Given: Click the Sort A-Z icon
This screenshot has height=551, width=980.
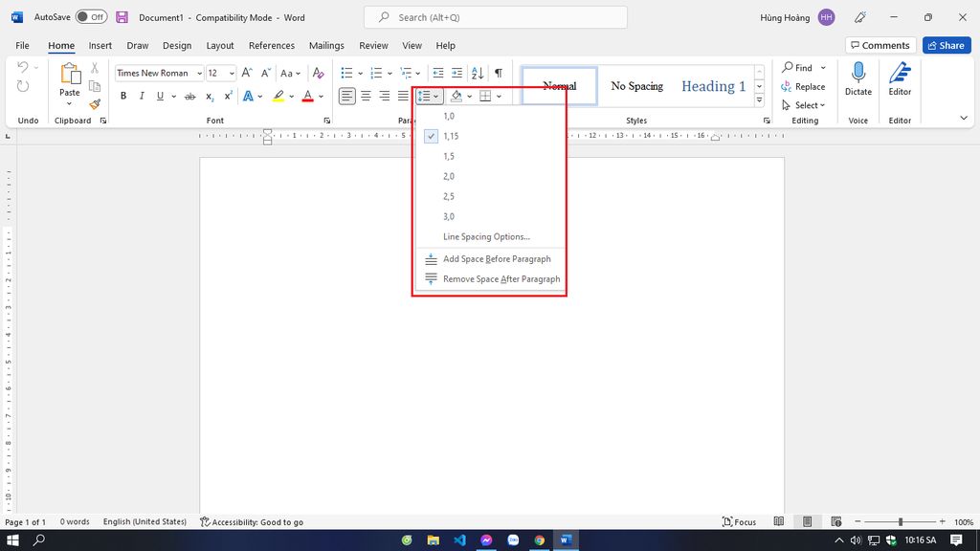Looking at the screenshot, I should (478, 73).
